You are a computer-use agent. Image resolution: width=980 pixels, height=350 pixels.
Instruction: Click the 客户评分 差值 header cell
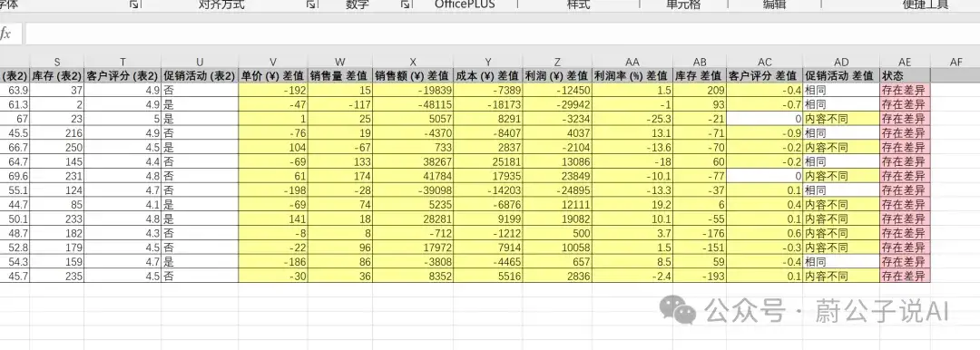tap(765, 75)
